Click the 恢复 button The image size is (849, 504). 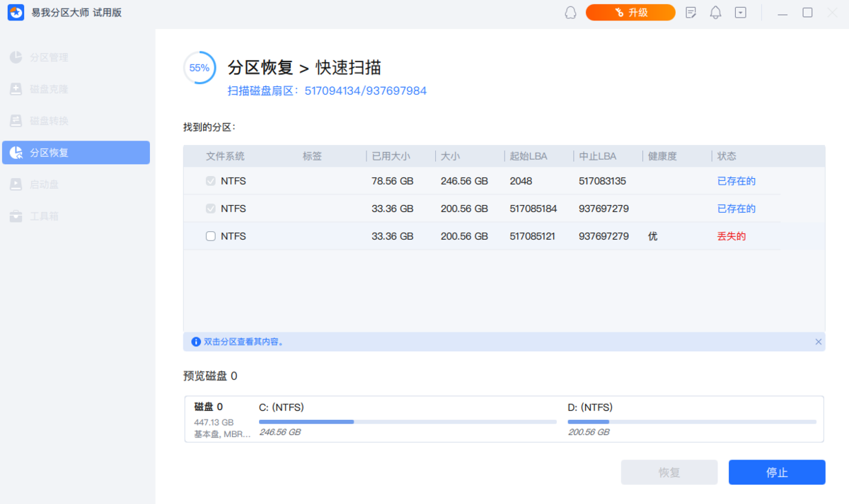669,471
